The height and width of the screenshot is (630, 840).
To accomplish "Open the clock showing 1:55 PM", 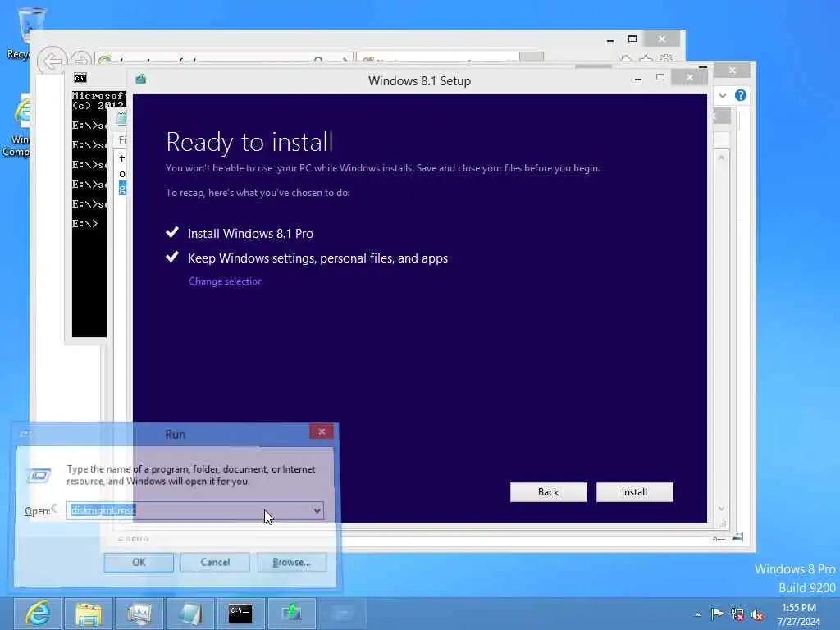I will [x=799, y=614].
